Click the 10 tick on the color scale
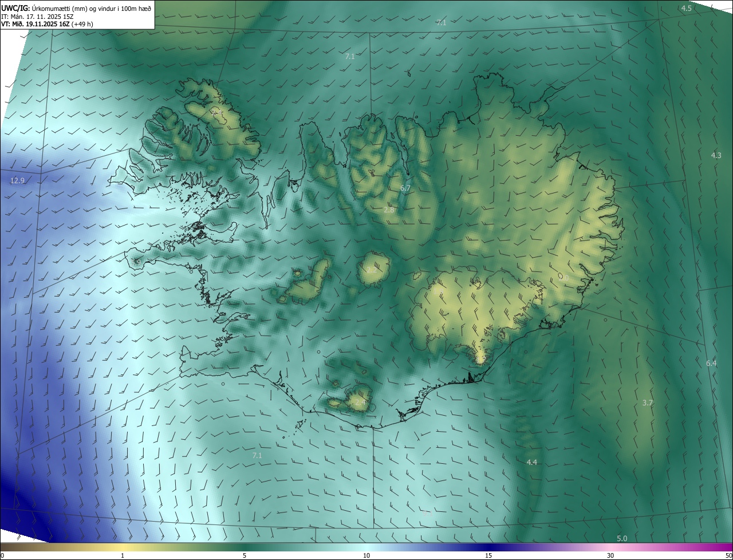Screen dimensions: 733x560 [366, 556]
